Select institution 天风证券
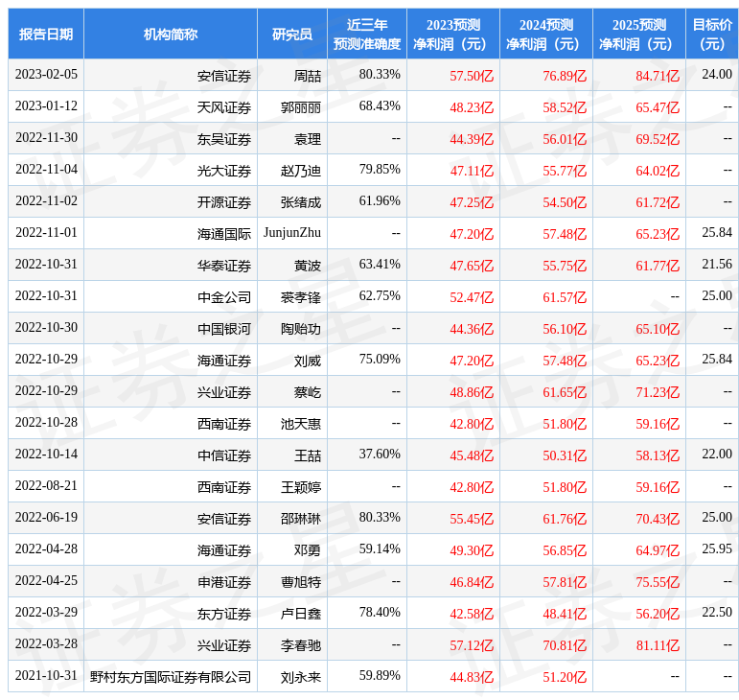This screenshot has height=700, width=739. tap(224, 107)
